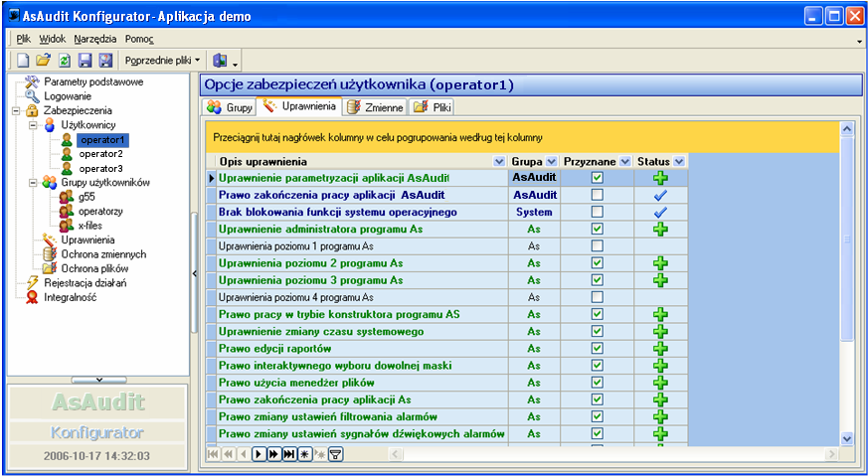Screen dimensions: 868x476
Task: Check Przyznane for Prawo zakończenia pracy AsAudit
Action: tap(597, 195)
